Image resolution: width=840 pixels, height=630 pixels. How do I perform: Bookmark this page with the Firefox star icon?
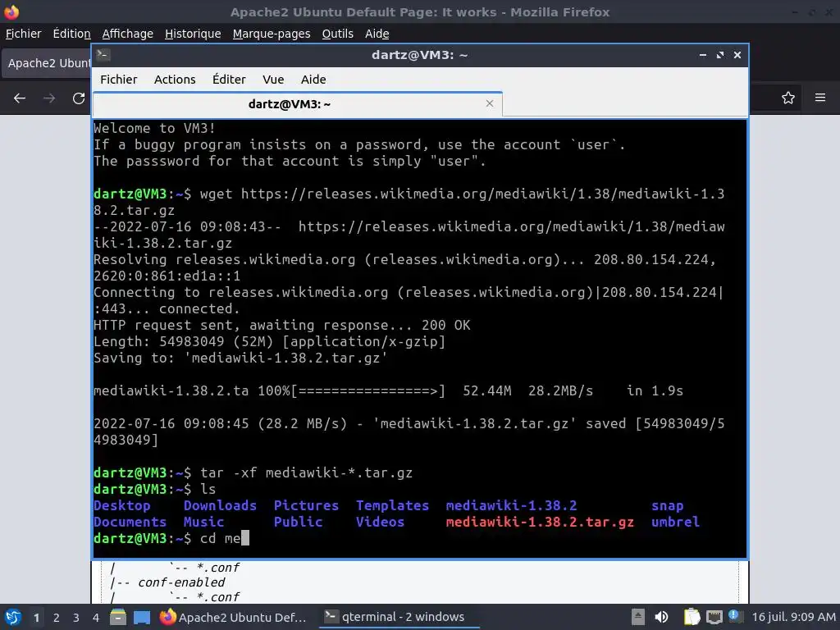pos(788,98)
